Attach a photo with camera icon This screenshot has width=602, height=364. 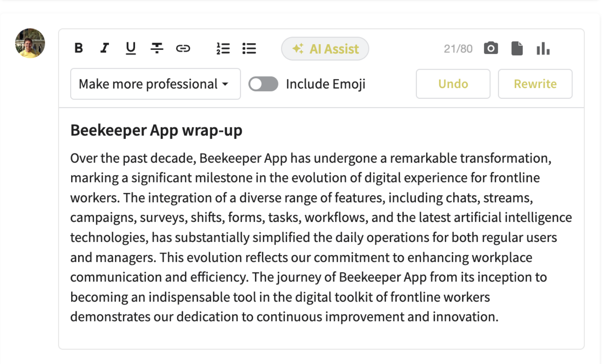(x=491, y=48)
